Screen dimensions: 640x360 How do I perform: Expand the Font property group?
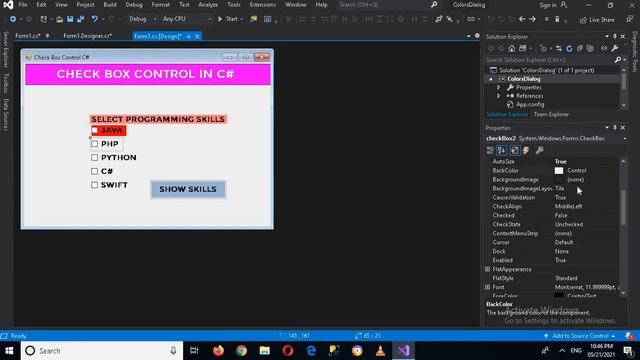click(x=487, y=287)
